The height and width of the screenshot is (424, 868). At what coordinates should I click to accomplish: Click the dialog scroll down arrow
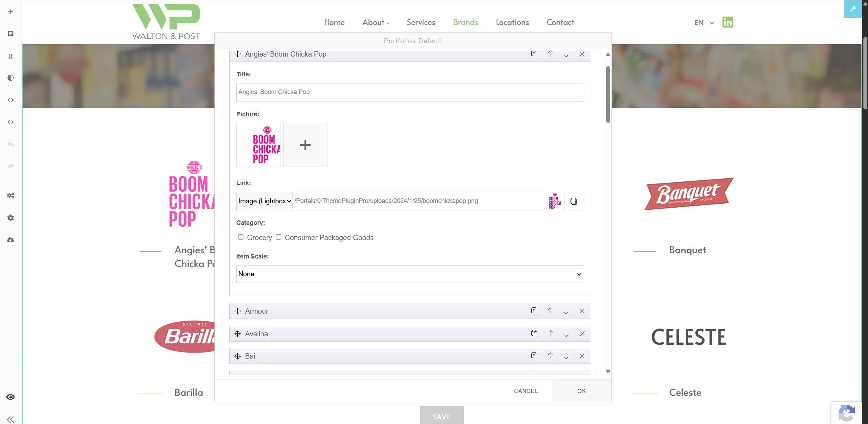click(608, 372)
